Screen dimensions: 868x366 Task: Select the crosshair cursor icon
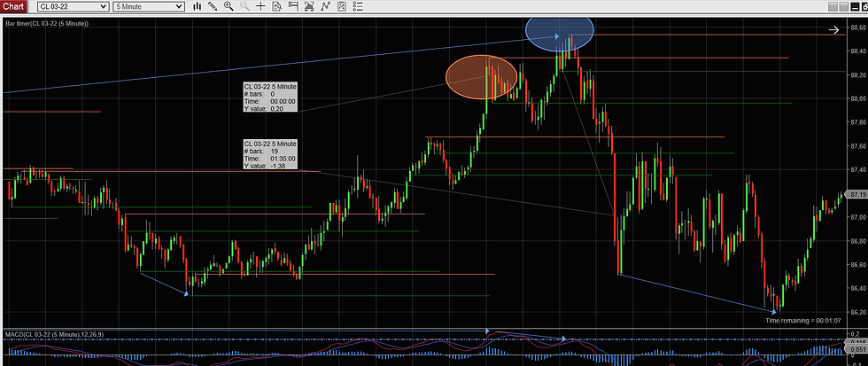[260, 6]
